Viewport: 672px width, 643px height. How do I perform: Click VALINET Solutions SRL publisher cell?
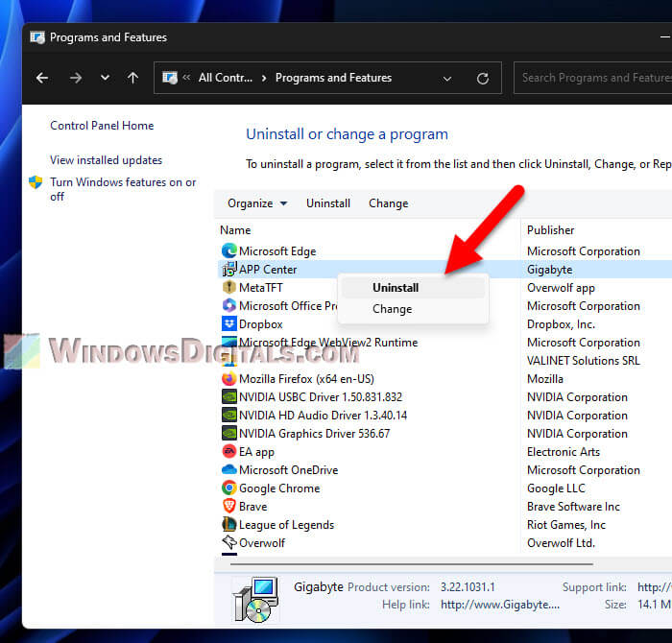coord(584,361)
